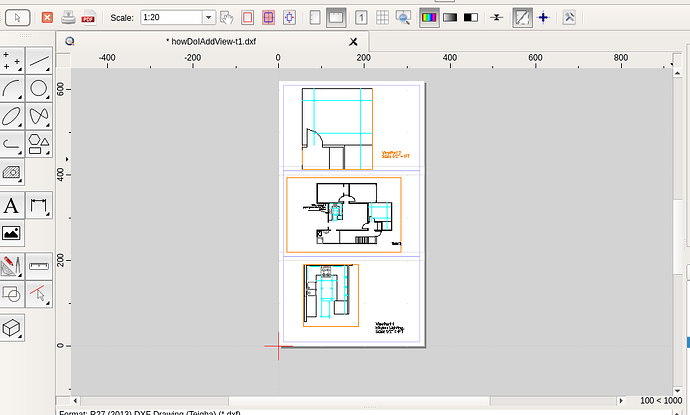Click the '100 < 1000' grid info text
This screenshot has width=690, height=415.
(661, 400)
